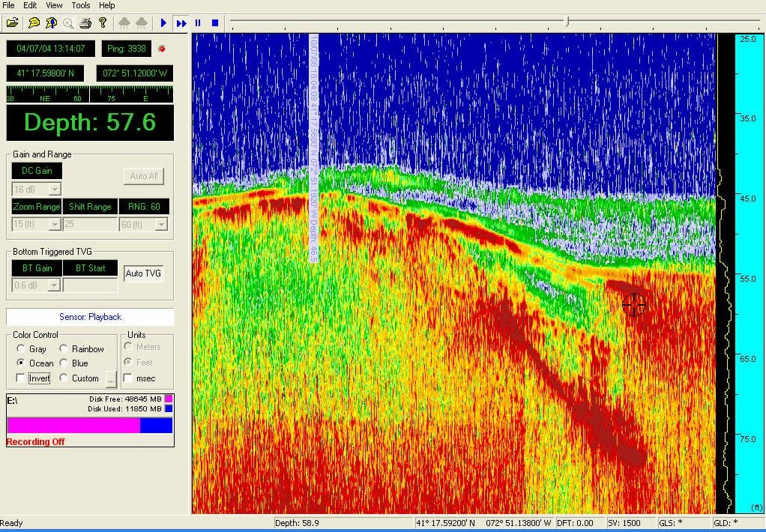Select the Blue color radio button
The width and height of the screenshot is (766, 532).
[x=64, y=363]
